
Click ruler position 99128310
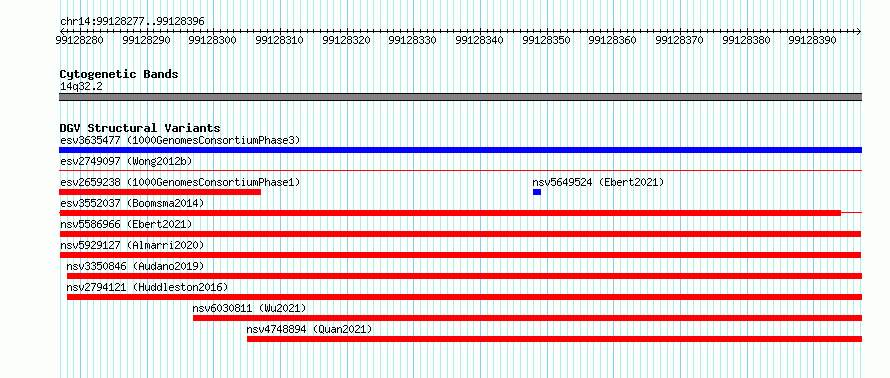[x=279, y=40]
